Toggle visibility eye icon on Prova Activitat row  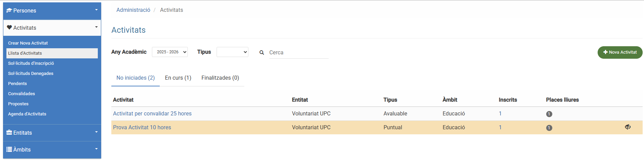tap(628, 127)
